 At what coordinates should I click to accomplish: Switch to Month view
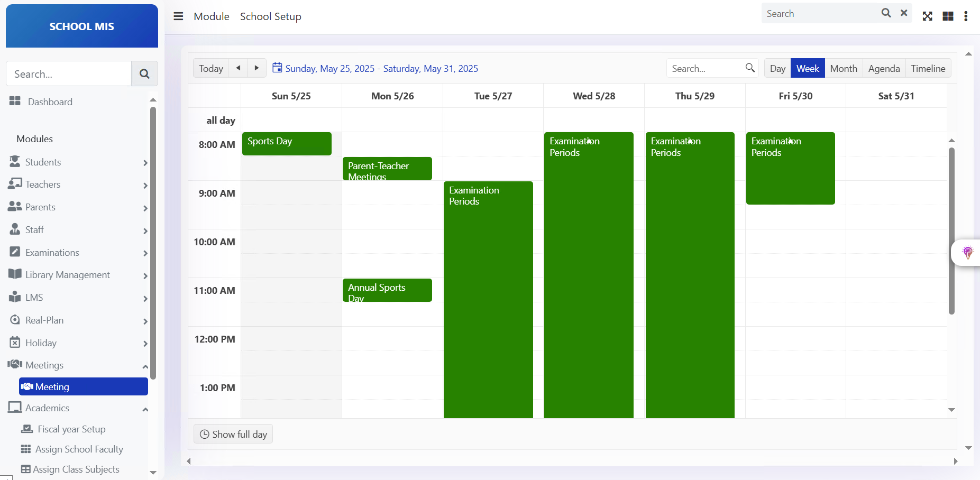coord(843,69)
